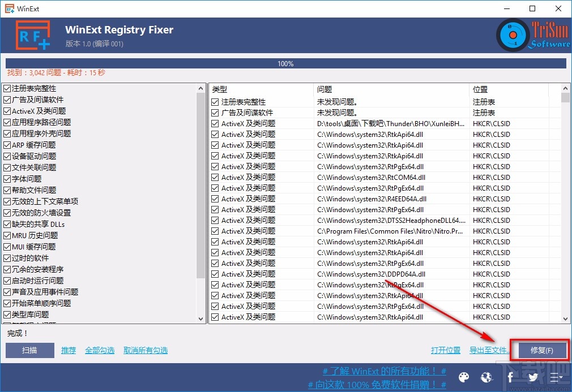This screenshot has height=392, width=572.
Task: Open the menu list dropdown icon
Action: pos(556,377)
